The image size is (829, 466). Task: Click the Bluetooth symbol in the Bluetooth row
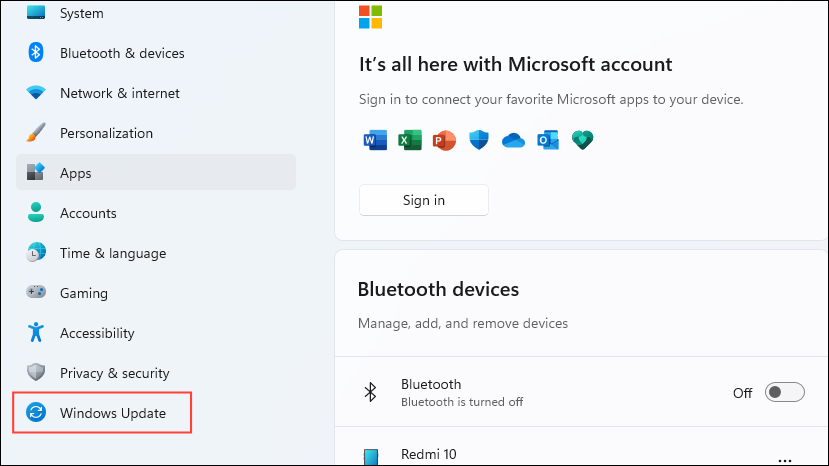pos(370,392)
